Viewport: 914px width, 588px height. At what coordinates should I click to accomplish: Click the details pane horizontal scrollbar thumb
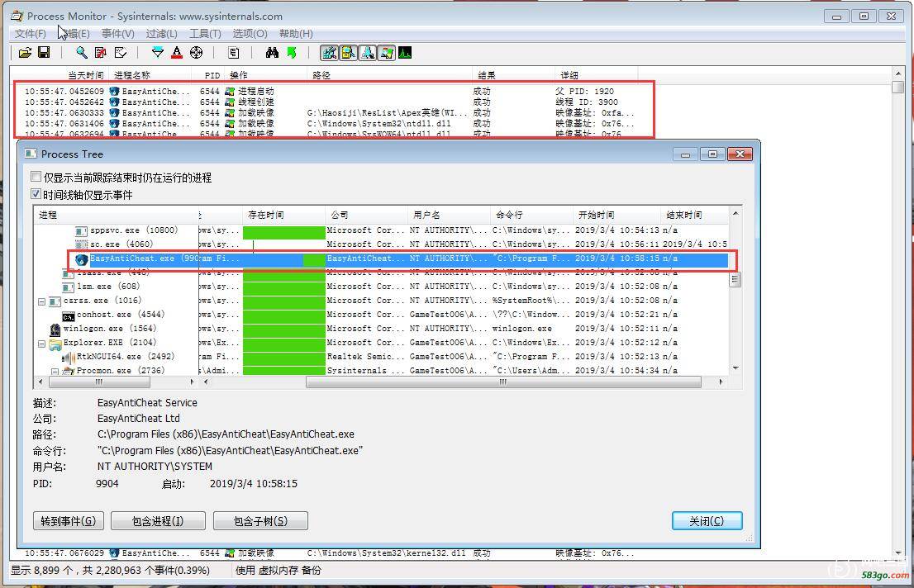(x=503, y=382)
